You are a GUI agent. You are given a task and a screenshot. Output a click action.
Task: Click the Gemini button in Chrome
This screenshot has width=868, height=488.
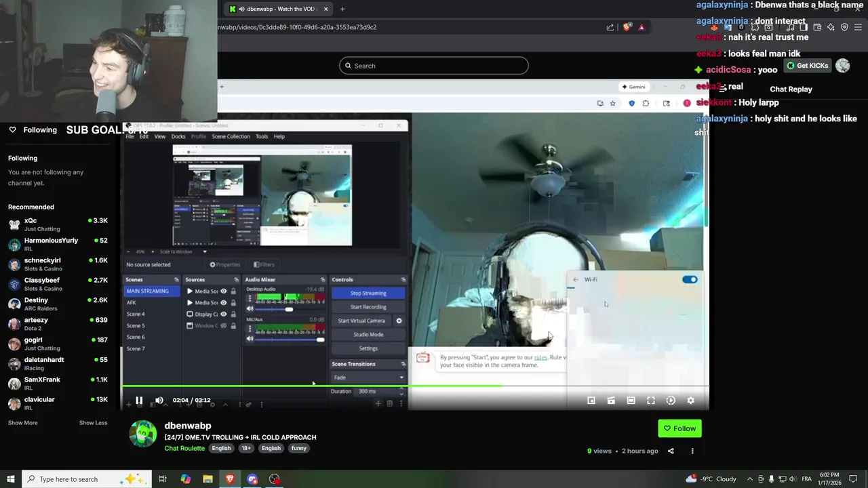click(x=633, y=87)
